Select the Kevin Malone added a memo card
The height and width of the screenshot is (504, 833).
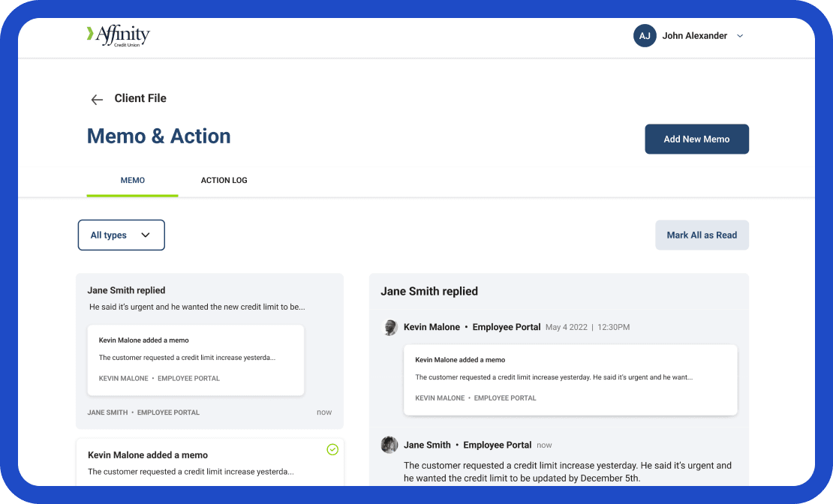(209, 463)
